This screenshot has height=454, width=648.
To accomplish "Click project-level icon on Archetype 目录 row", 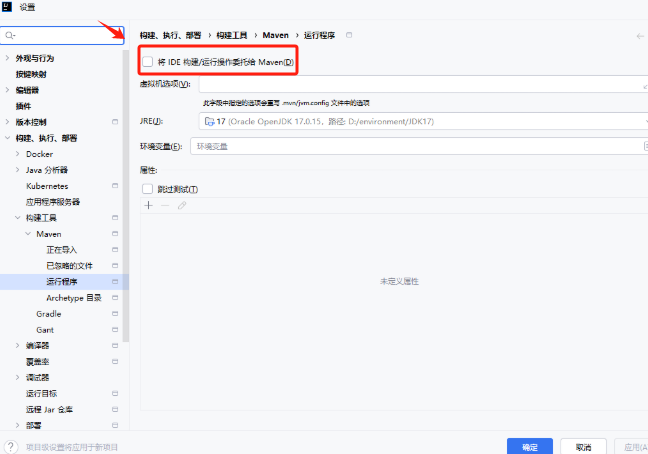I will [x=115, y=298].
